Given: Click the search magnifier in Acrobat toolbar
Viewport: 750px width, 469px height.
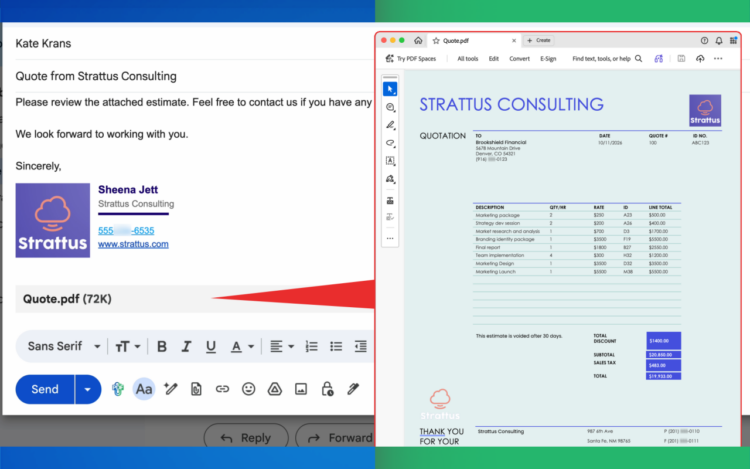Looking at the screenshot, I should (639, 59).
